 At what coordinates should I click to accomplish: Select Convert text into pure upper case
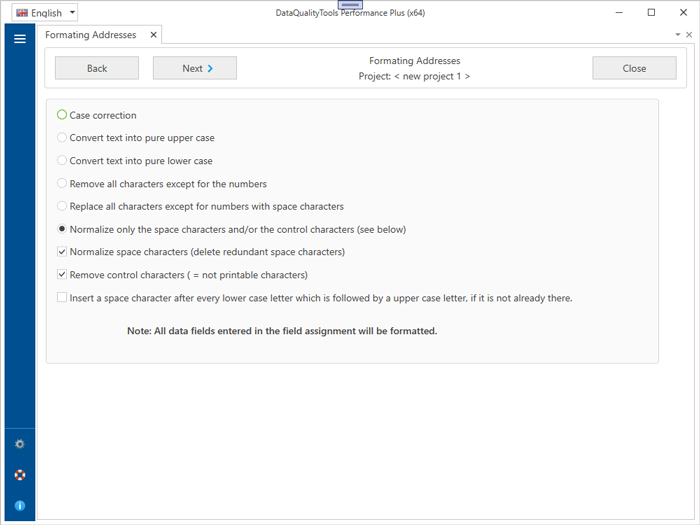point(62,138)
